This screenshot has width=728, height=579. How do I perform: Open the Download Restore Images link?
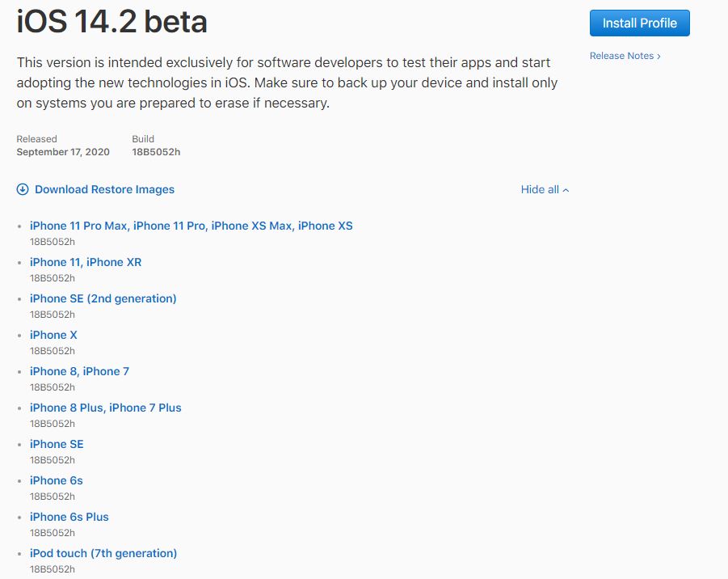[104, 190]
